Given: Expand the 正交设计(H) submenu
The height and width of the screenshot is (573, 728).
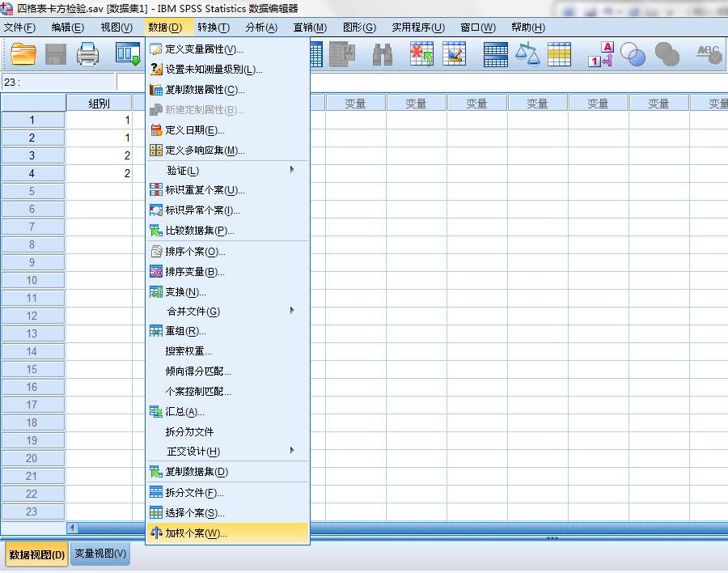Looking at the screenshot, I should [227, 452].
